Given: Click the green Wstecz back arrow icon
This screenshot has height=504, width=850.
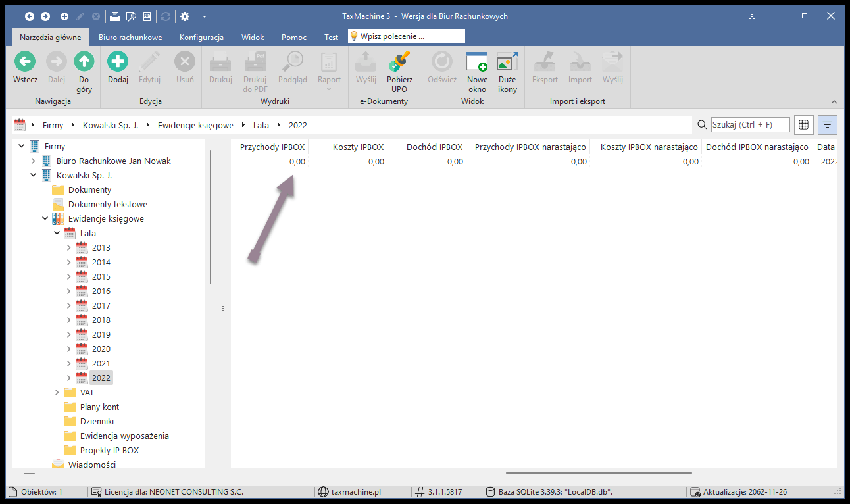Looking at the screenshot, I should click(25, 63).
